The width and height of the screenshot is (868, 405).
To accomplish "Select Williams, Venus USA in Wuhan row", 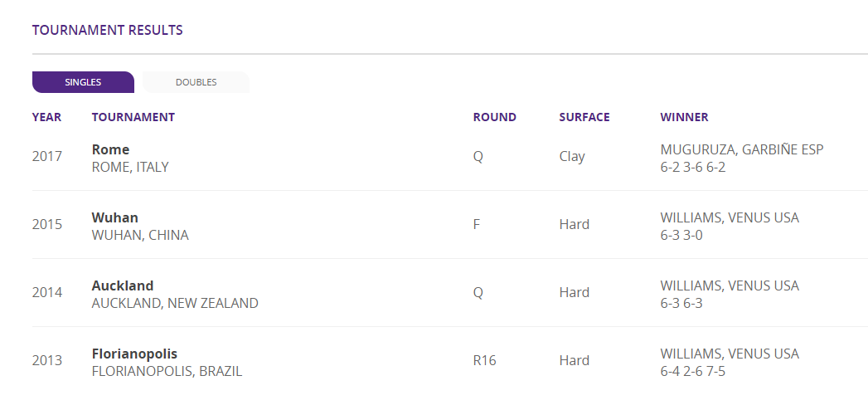I will [730, 217].
